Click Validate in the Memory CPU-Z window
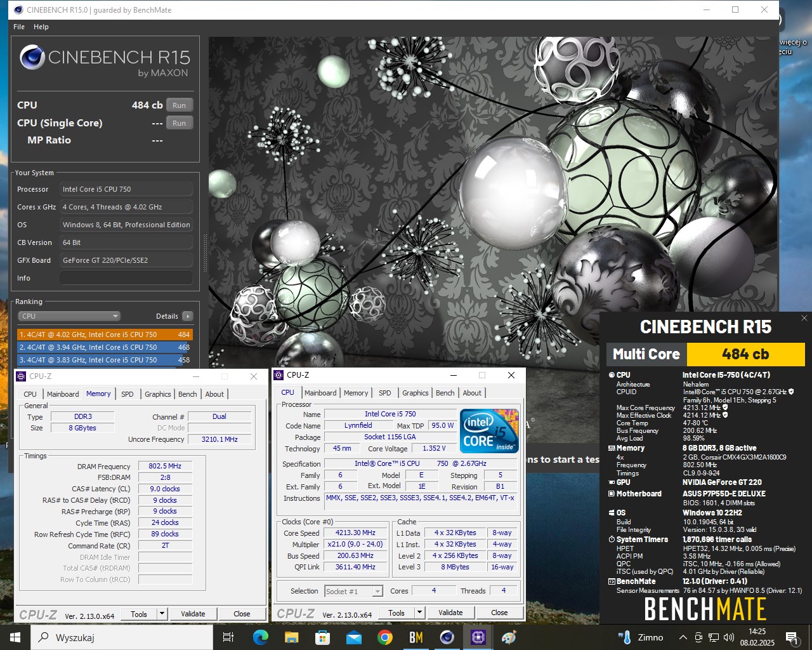 (193, 614)
